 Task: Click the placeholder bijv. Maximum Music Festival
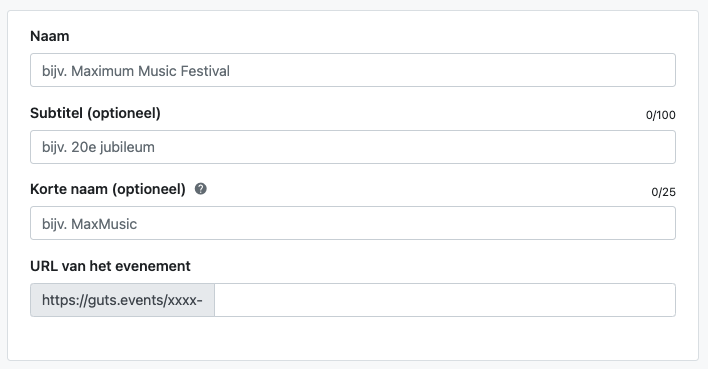pyautogui.click(x=136, y=71)
